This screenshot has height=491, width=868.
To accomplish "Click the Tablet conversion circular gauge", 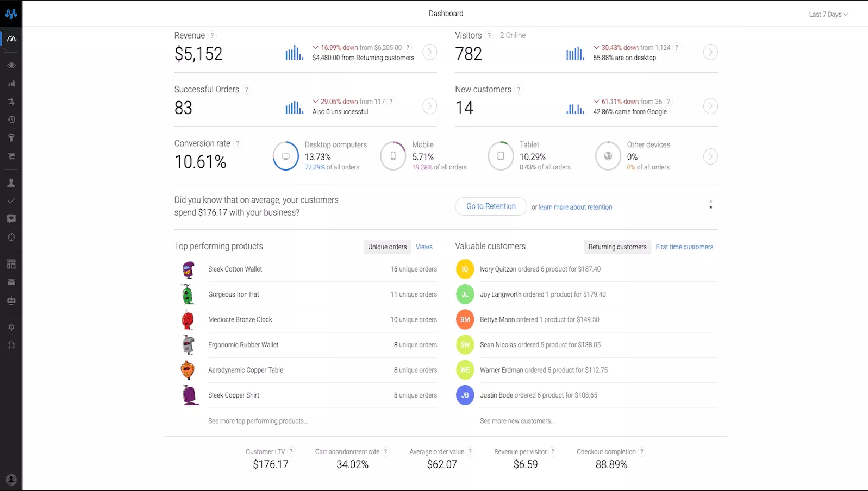I will (x=501, y=156).
